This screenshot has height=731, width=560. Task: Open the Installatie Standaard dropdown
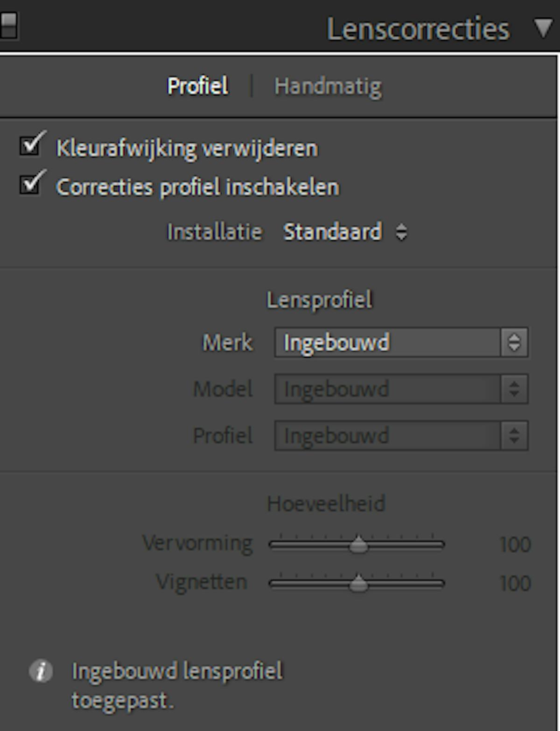tap(345, 232)
